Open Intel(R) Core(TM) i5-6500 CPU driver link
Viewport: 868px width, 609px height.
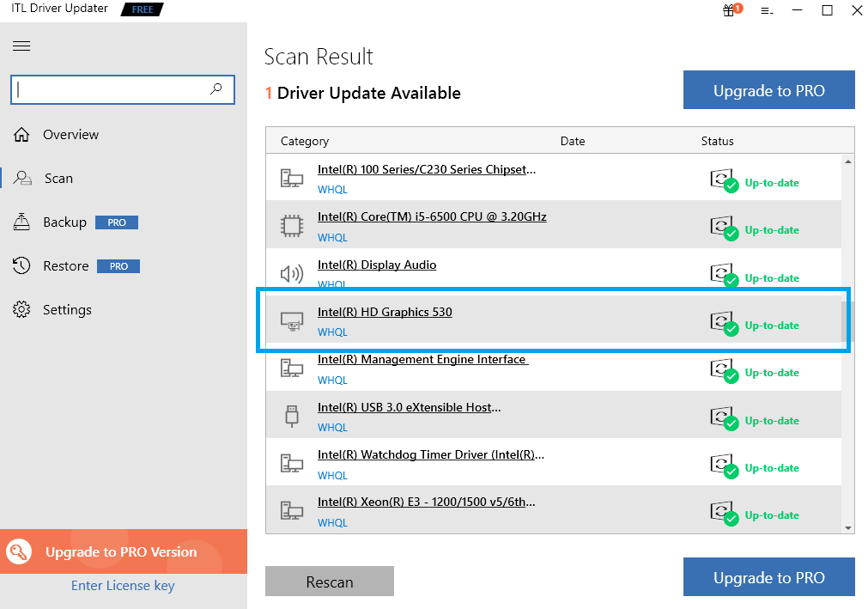(432, 216)
